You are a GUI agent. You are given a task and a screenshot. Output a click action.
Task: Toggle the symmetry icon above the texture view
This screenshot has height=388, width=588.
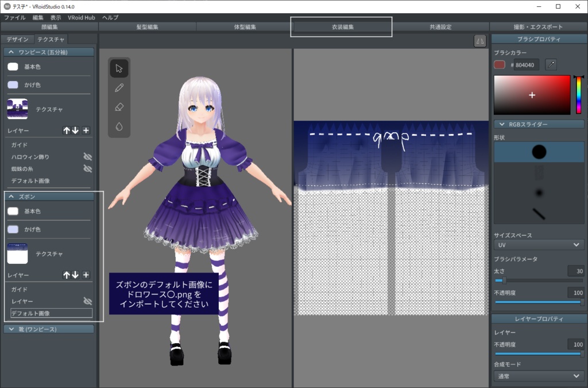(480, 41)
